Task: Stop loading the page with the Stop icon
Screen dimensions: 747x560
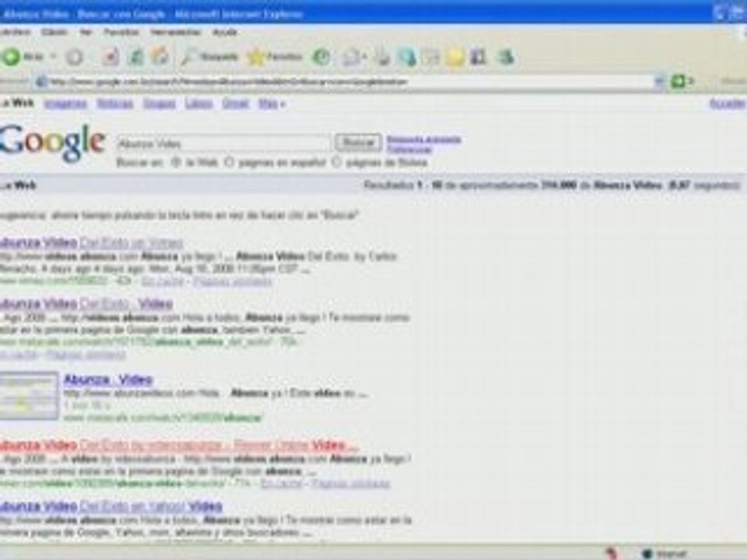Action: click(110, 57)
